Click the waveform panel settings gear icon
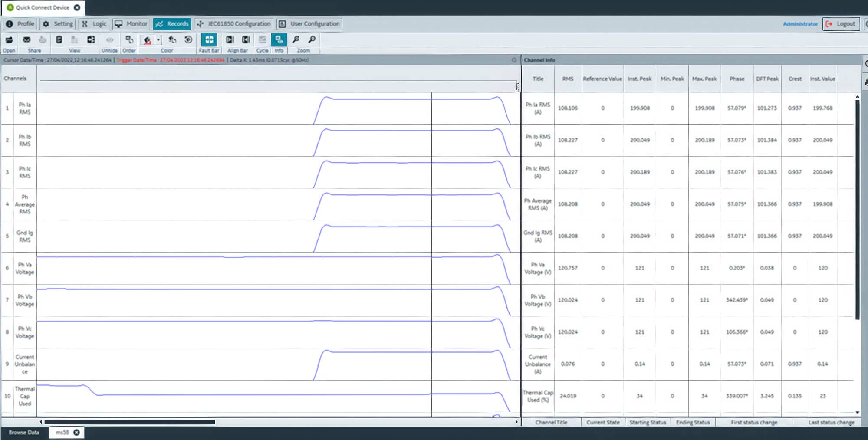868x440 pixels. (x=514, y=60)
